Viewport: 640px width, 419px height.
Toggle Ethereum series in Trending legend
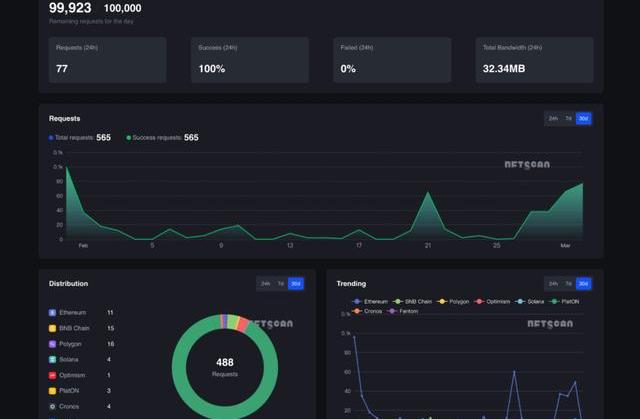coord(370,301)
